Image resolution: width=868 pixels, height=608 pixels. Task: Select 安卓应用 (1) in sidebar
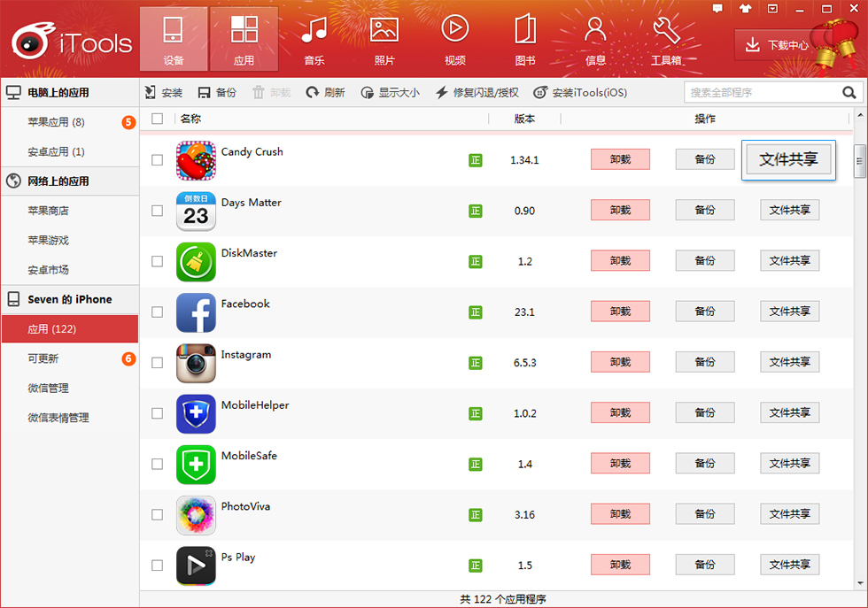click(x=70, y=151)
